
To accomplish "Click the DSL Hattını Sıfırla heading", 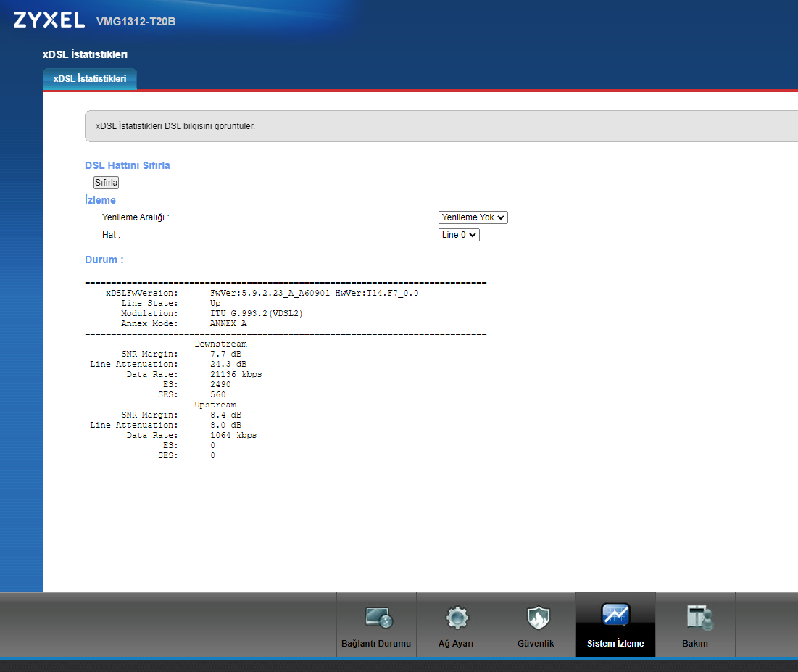I will pyautogui.click(x=128, y=165).
